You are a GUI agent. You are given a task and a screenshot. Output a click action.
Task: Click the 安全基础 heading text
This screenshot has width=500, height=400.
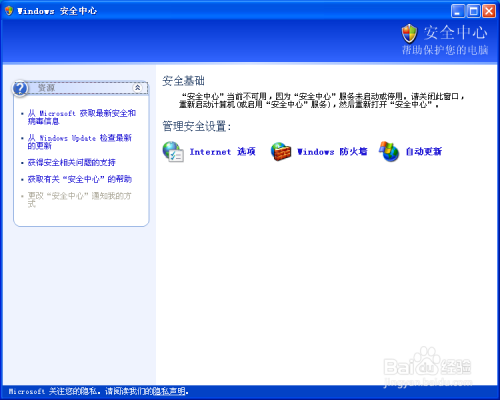[x=183, y=81]
